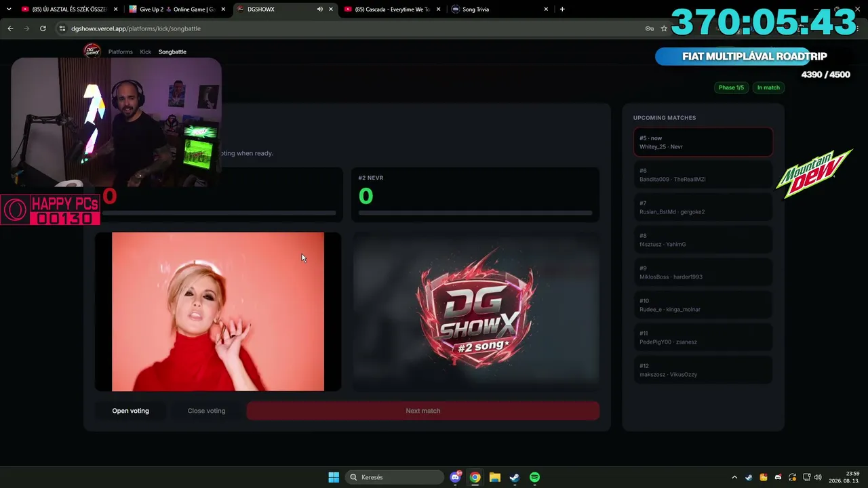
Task: Open the tab search dropdown arrow
Action: [x=9, y=9]
